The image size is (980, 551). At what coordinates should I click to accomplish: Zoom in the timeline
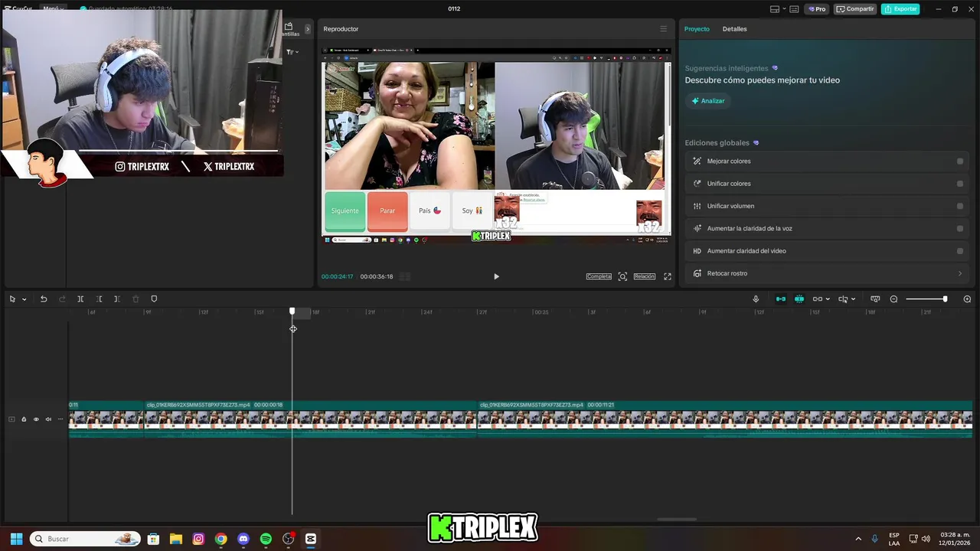967,299
